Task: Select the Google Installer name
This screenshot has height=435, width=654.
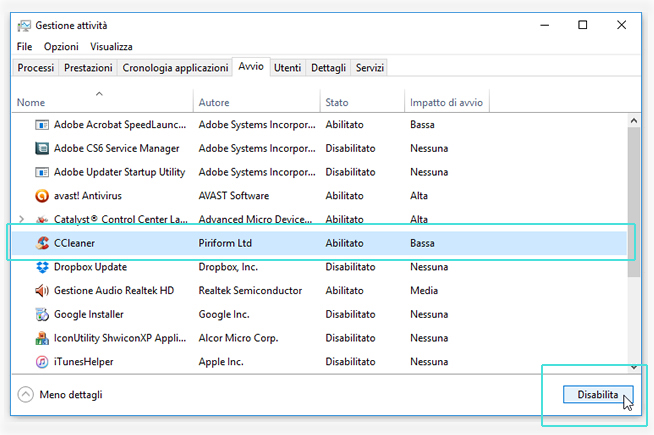Action: [88, 314]
